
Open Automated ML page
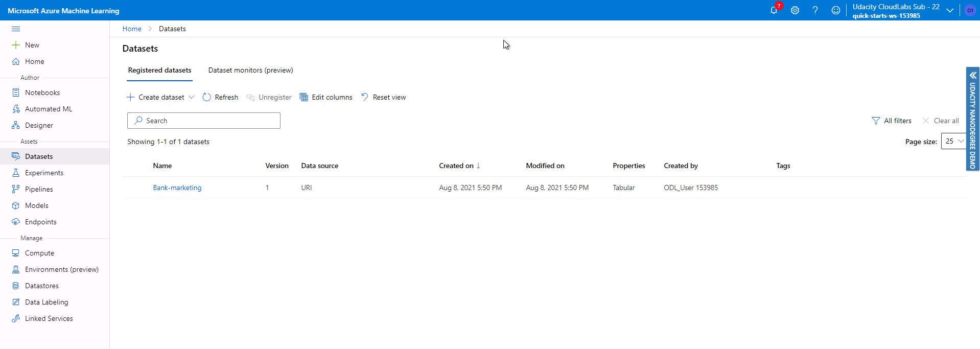pos(49,109)
